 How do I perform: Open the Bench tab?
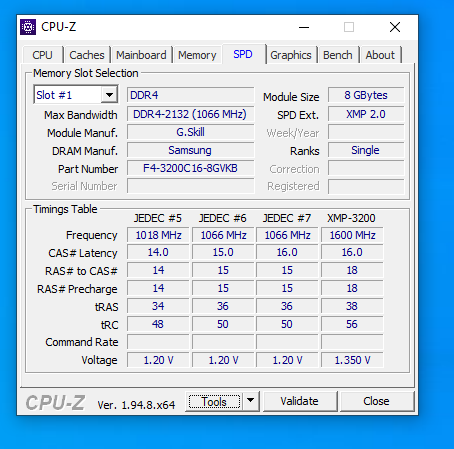point(338,55)
